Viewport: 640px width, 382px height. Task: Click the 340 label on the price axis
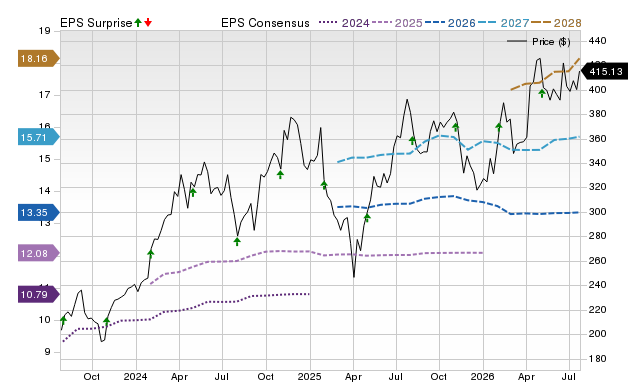click(x=598, y=163)
